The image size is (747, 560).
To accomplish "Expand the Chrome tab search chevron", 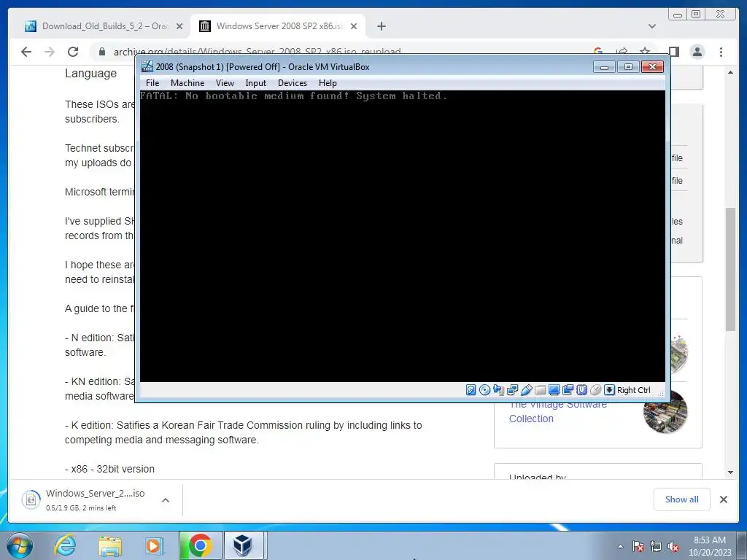I will coord(652,26).
